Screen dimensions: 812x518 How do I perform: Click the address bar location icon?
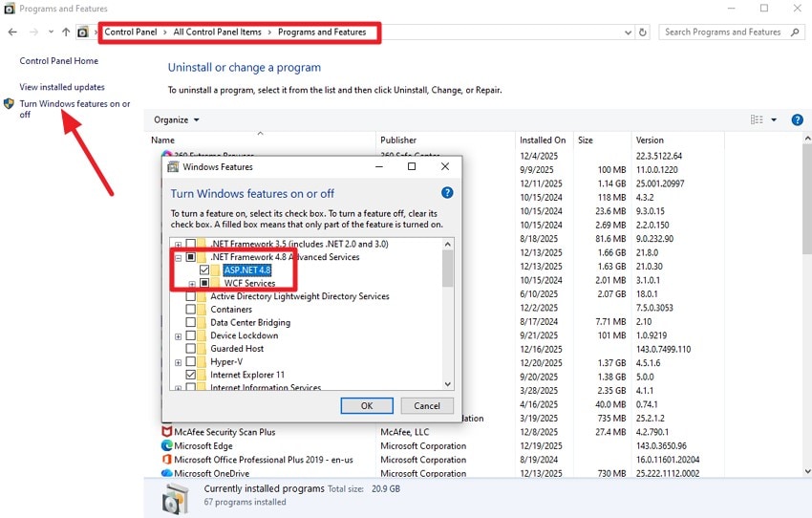[83, 32]
